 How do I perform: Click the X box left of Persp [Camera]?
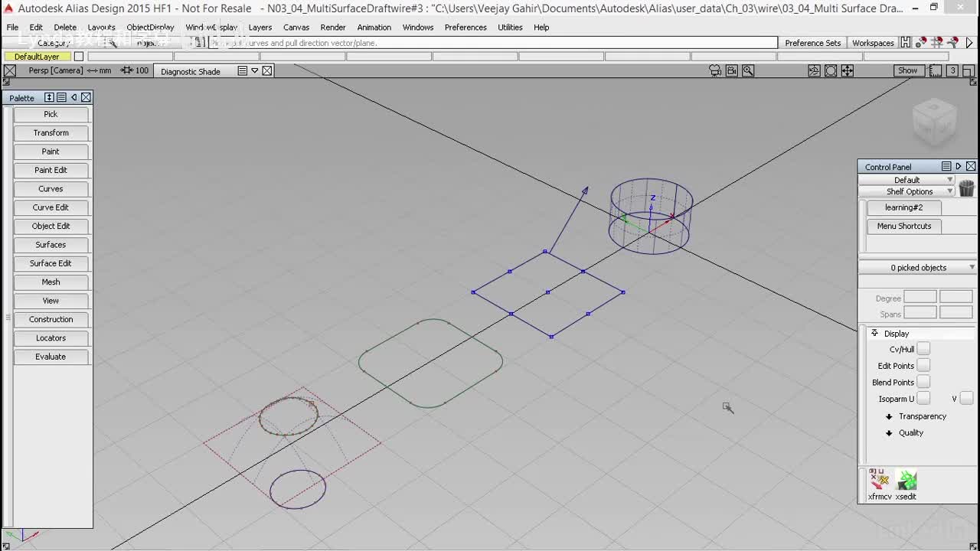click(x=10, y=70)
